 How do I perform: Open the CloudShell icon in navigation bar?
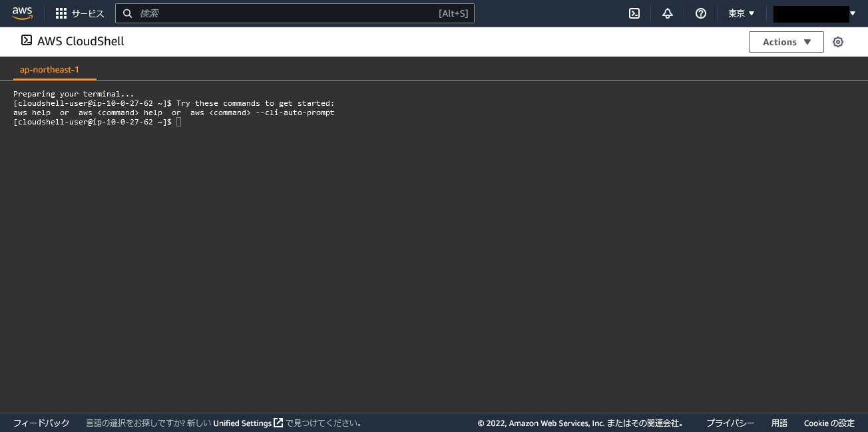(x=634, y=13)
